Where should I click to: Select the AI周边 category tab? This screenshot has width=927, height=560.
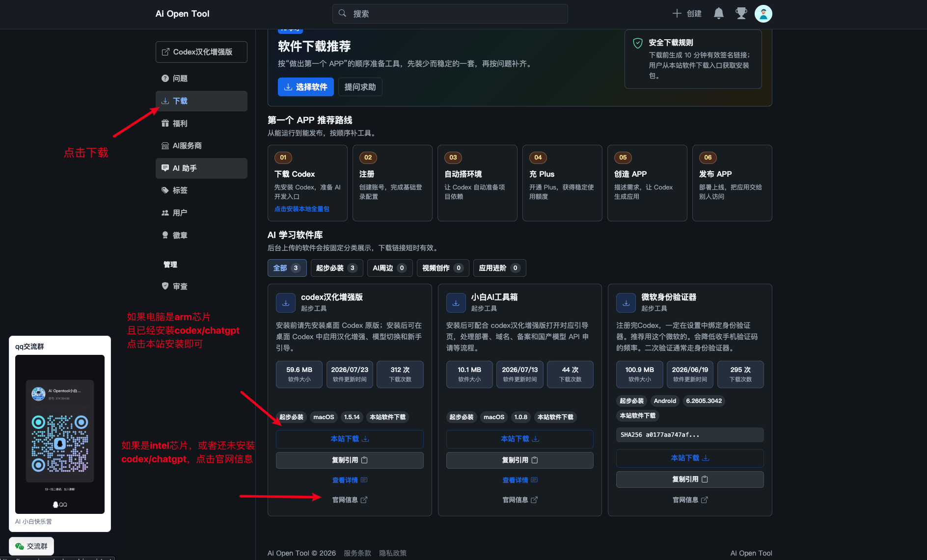click(x=390, y=268)
